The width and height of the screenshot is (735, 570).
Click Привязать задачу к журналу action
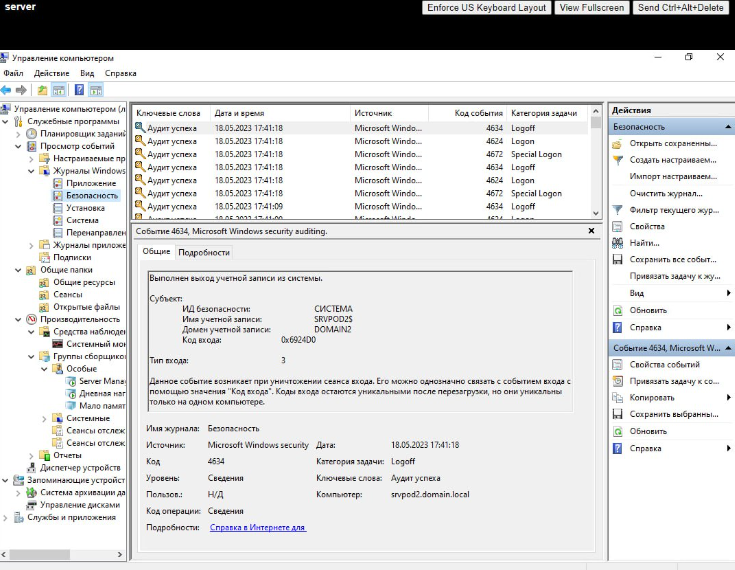675,276
